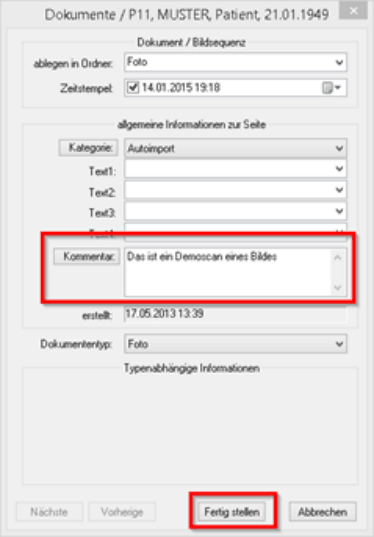Viewport: 374px width, 537px height.
Task: Close the Dokumente dialog window
Action: pyautogui.click(x=353, y=10)
